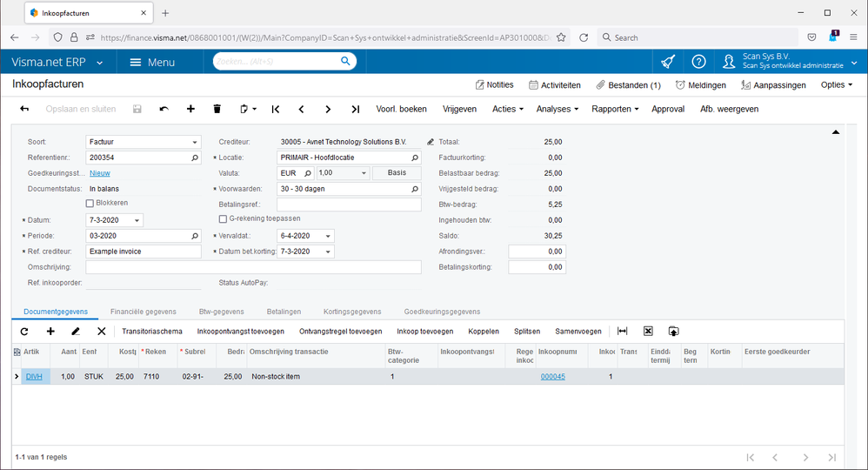
Task: Open the help question mark icon
Action: tap(698, 62)
